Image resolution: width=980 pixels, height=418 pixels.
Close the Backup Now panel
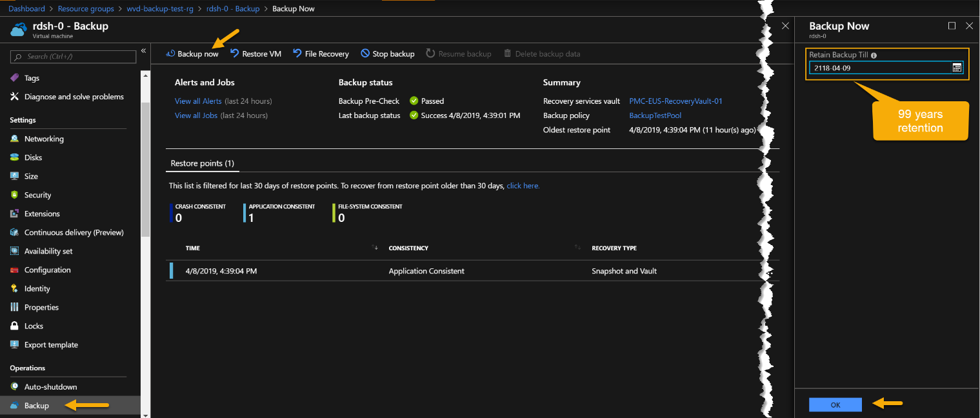tap(969, 26)
